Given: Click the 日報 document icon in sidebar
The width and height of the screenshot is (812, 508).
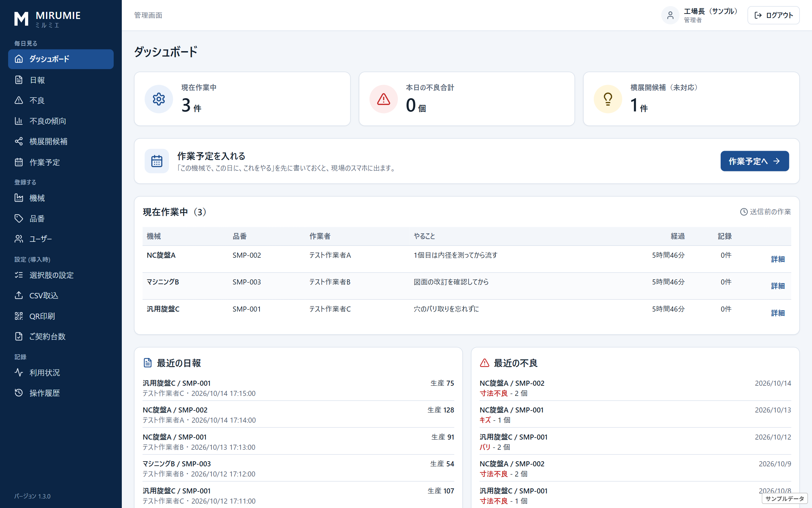Looking at the screenshot, I should tap(19, 80).
